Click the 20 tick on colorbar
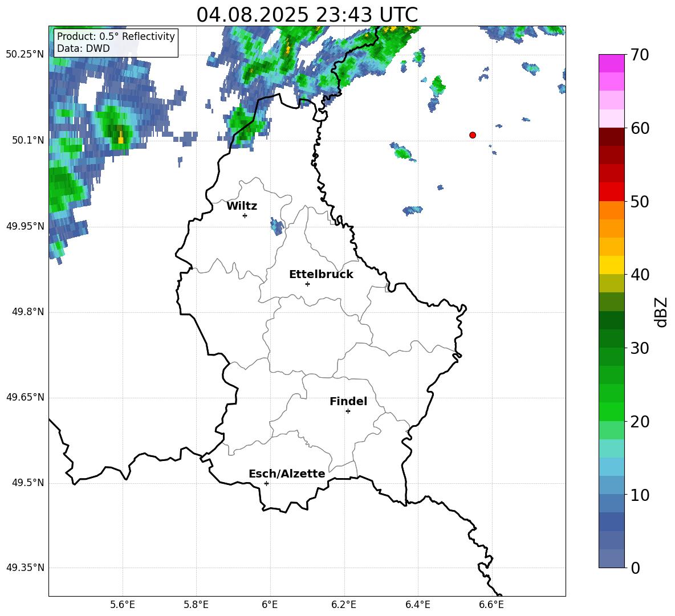Image resolution: width=675 pixels, height=616 pixels. point(640,422)
